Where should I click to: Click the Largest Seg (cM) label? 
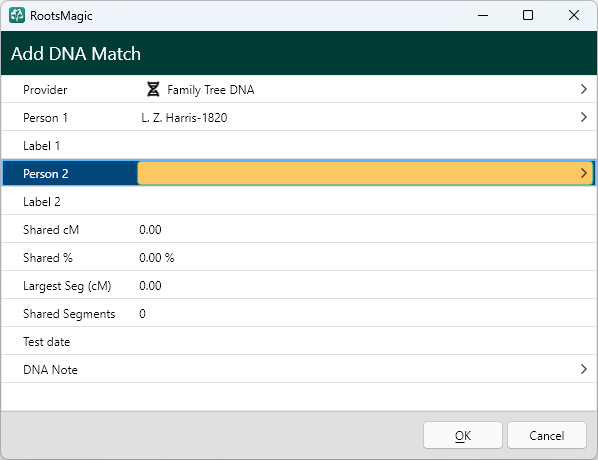pos(67,286)
